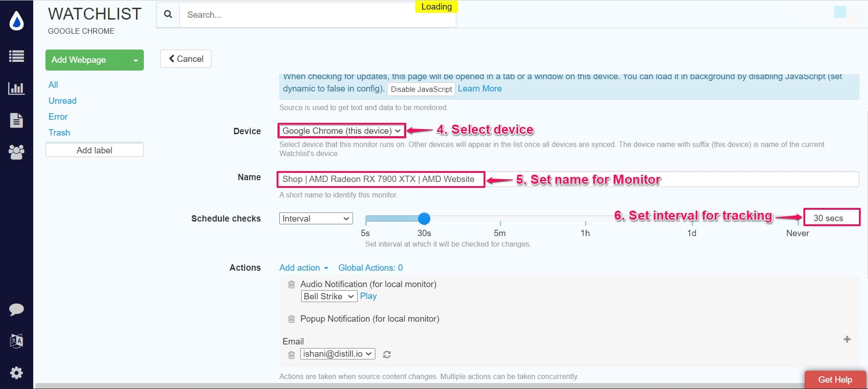This screenshot has height=389, width=868.
Task: Click the Disable JavaScript button
Action: [421, 89]
